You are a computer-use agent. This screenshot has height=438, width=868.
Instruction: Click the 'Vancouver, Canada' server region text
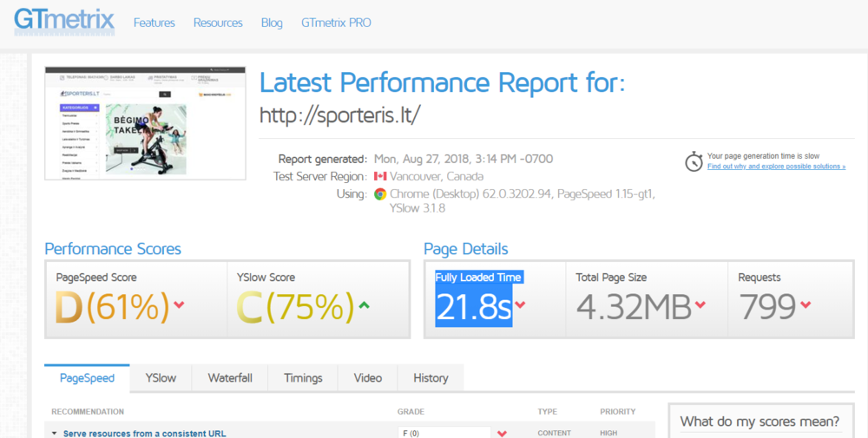[437, 177]
